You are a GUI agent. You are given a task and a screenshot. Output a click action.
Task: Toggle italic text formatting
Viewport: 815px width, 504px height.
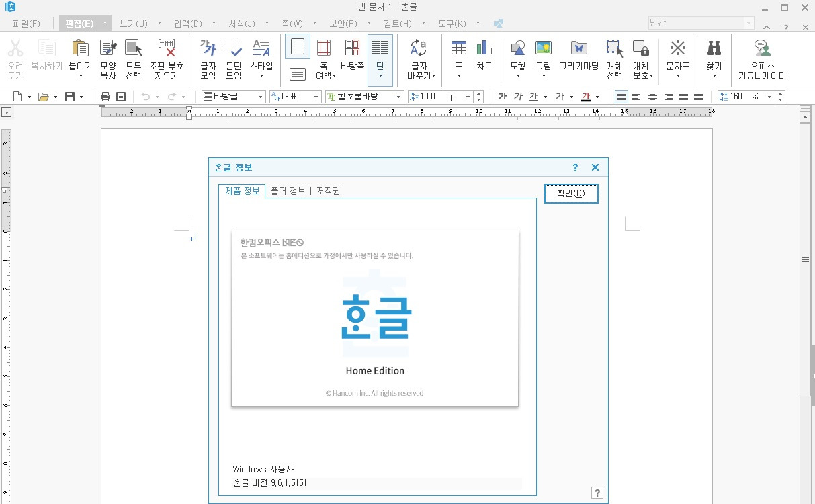tap(517, 96)
